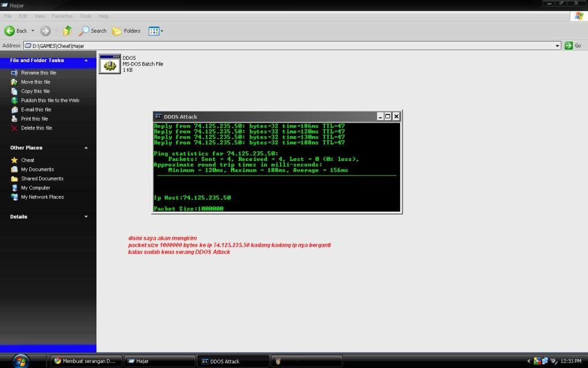Viewport: 588px width, 368px height.
Task: Open the Forward button history dropdown arrow
Action: [56, 31]
